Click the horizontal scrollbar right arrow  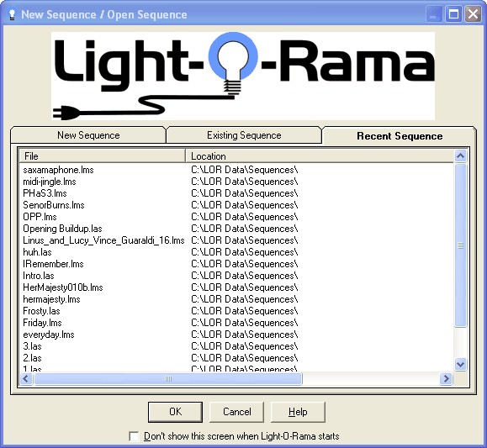click(x=447, y=379)
